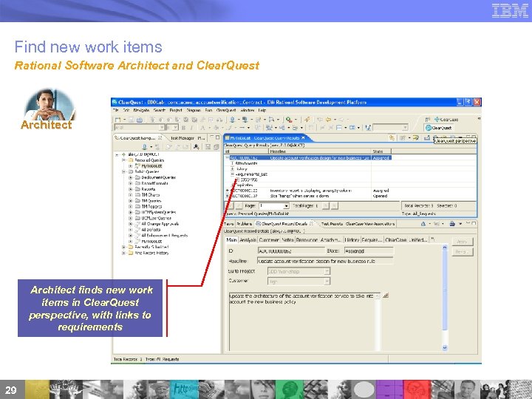Select MyToDoList under Personal Queries
This screenshot has width=532, height=399.
point(151,166)
